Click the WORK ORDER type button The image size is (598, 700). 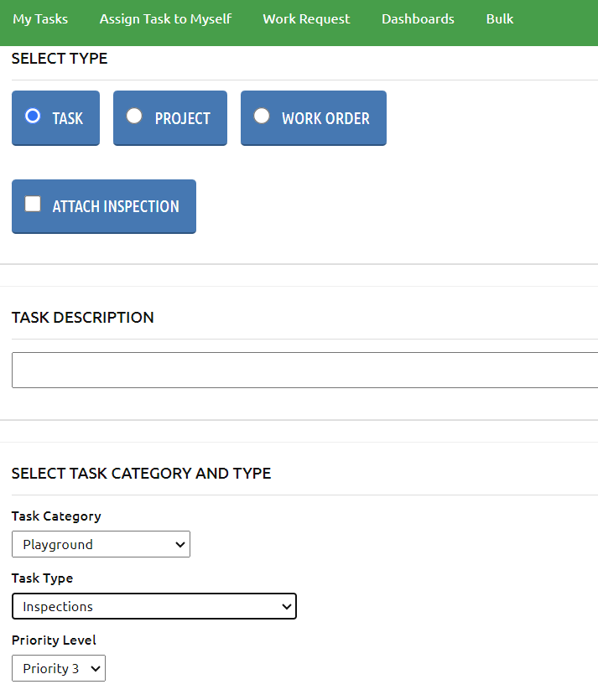point(313,117)
